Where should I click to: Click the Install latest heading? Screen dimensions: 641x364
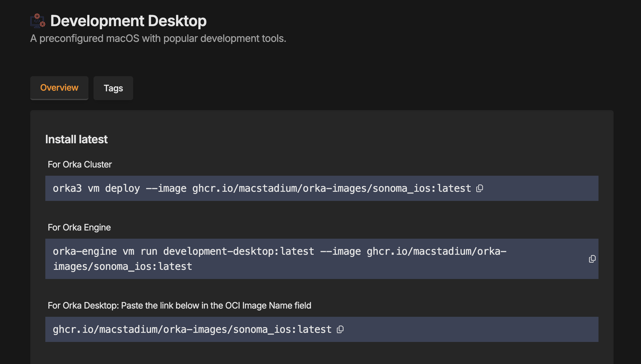[x=76, y=139]
